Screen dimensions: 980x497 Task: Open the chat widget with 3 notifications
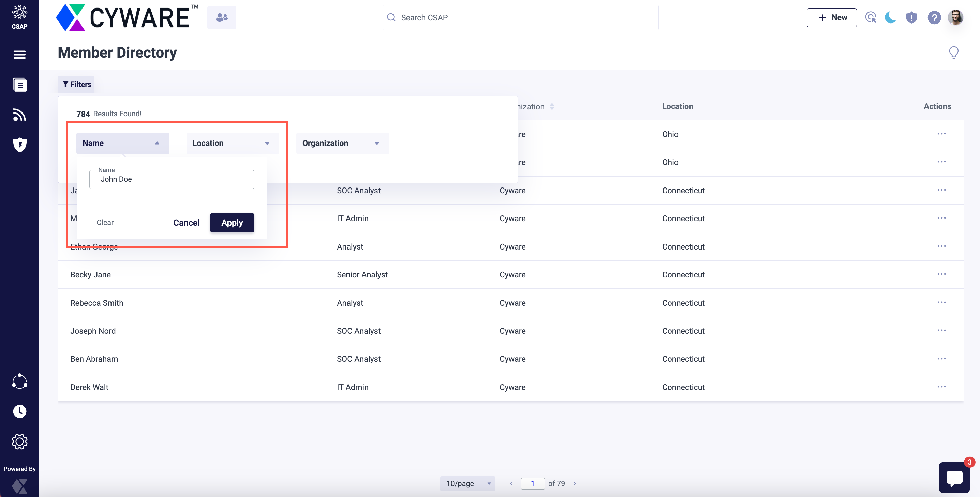pos(954,477)
